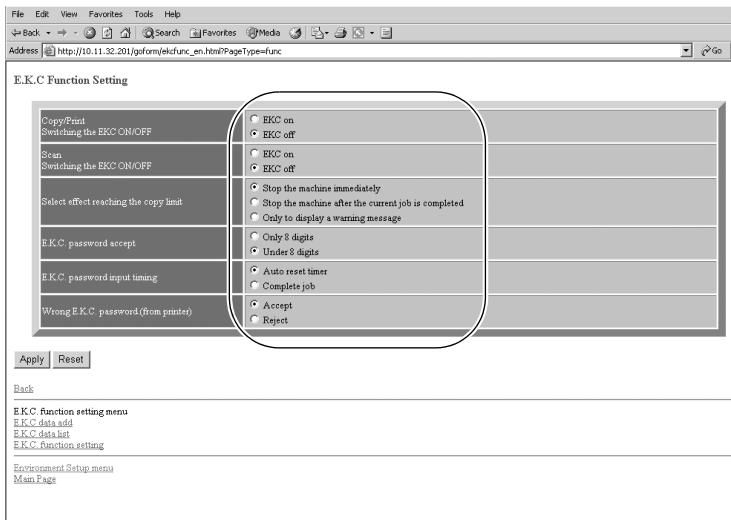
Task: Print the page with the Print icon
Action: coord(341,33)
